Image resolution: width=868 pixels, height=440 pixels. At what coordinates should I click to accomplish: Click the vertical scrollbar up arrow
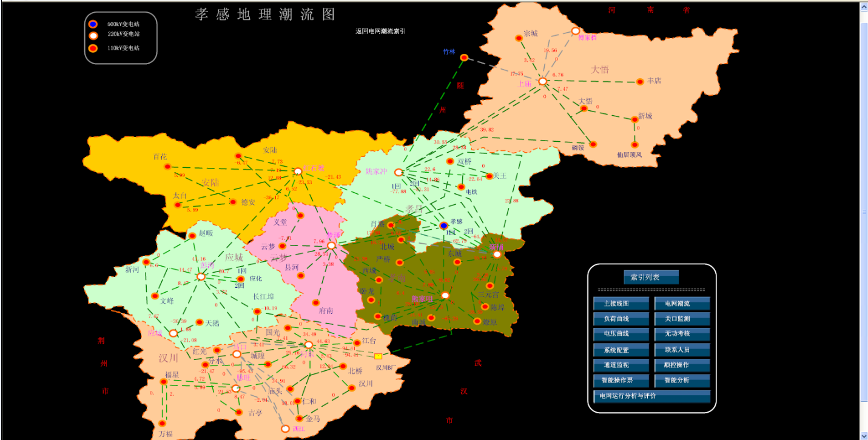(x=864, y=7)
